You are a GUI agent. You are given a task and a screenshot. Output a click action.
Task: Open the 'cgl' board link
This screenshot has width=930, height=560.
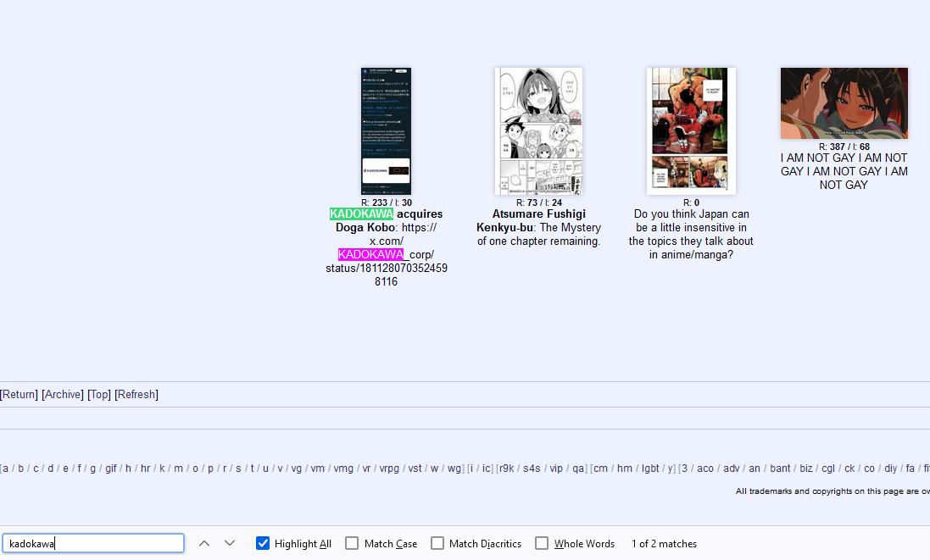(x=828, y=469)
